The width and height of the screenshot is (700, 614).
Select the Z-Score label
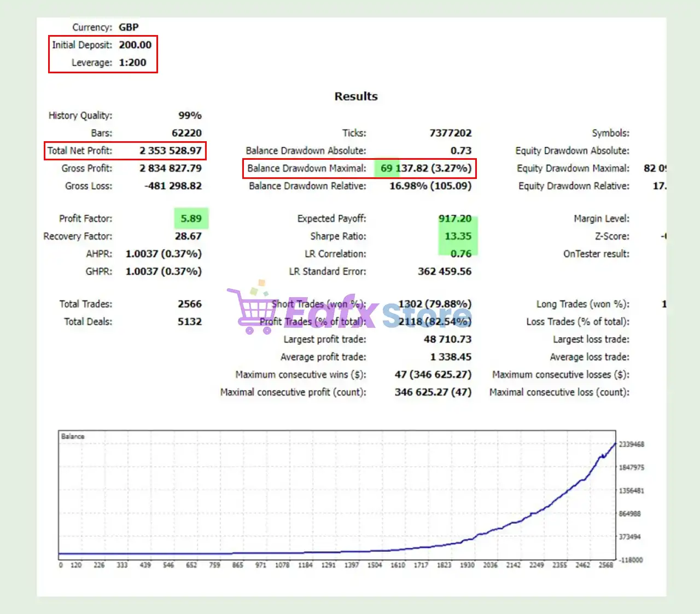coord(612,236)
